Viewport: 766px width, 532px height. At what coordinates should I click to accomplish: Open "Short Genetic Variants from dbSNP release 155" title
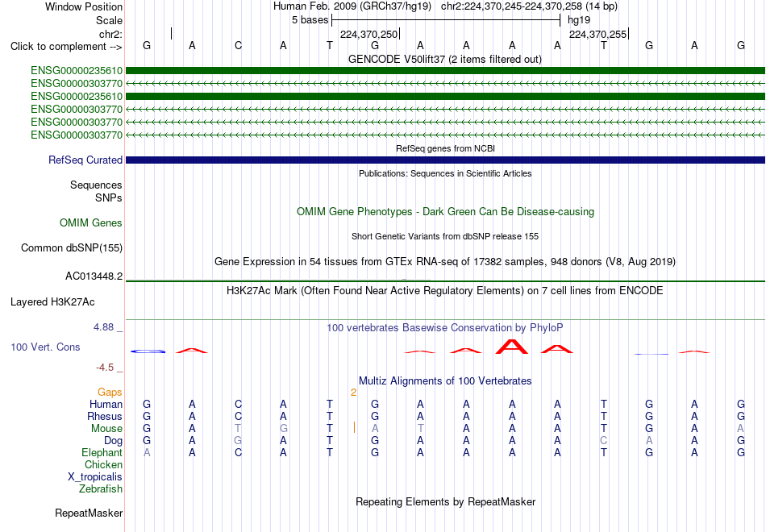pos(445,236)
